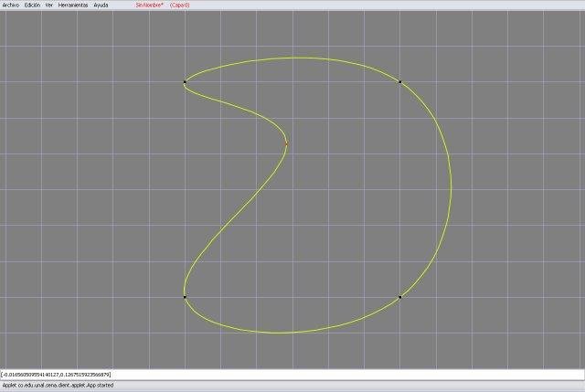Select the top-left black control point
Screen dimensions: 585x392
(185, 82)
